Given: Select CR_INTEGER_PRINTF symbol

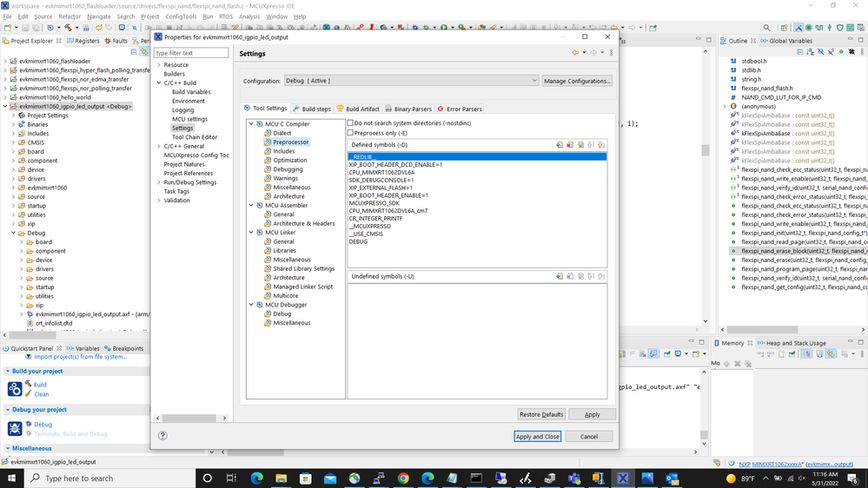Looking at the screenshot, I should pos(376,219).
